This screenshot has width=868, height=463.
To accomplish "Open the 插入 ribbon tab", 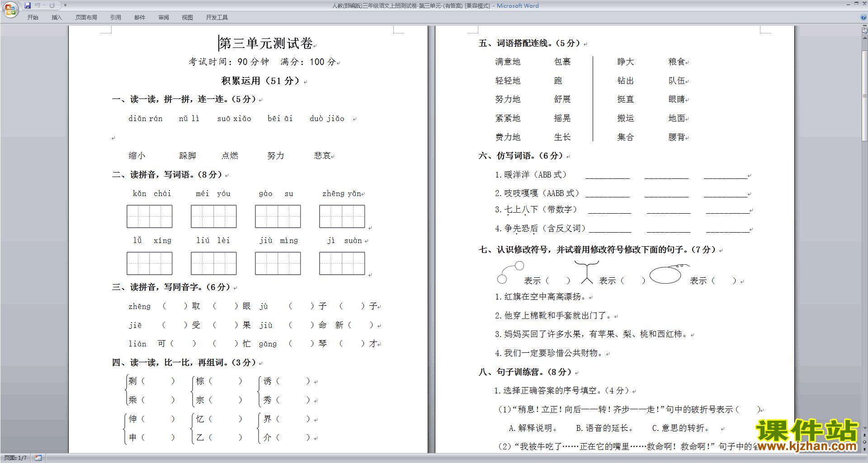I will click(x=57, y=17).
